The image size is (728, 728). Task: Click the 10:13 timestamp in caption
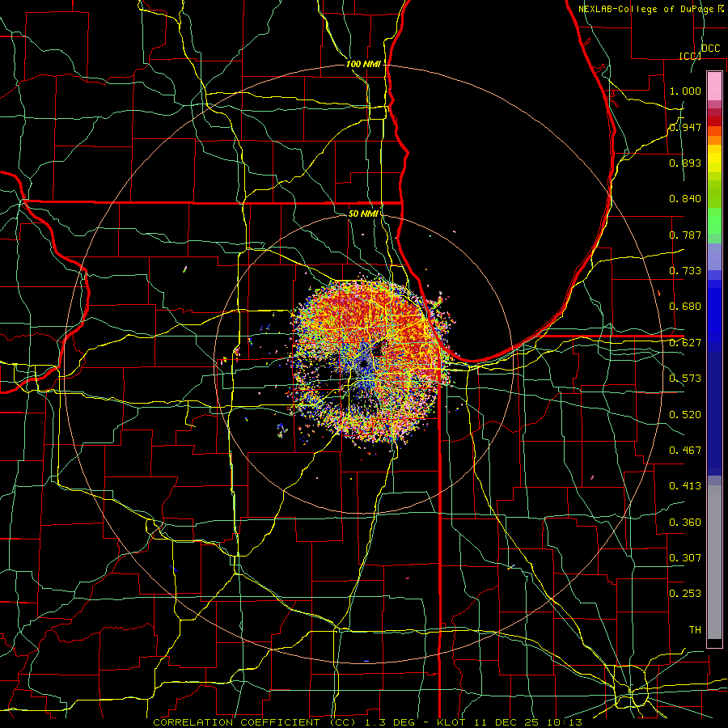564,722
